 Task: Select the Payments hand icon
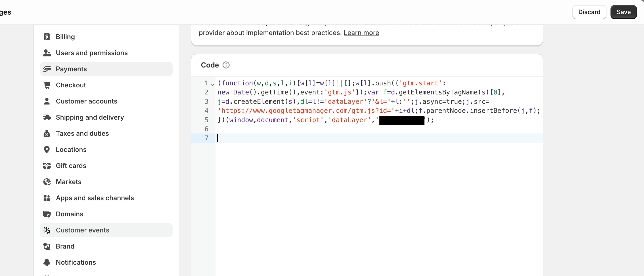[x=47, y=69]
